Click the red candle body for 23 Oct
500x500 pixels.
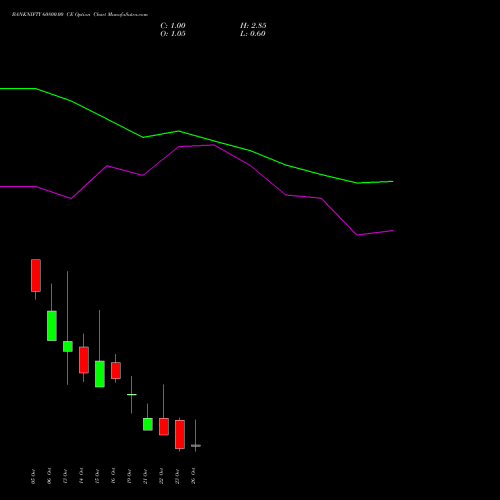tap(180, 434)
